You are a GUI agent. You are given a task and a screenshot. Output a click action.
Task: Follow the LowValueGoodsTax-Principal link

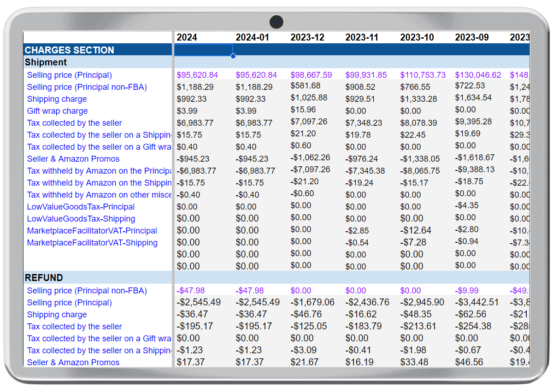click(81, 207)
